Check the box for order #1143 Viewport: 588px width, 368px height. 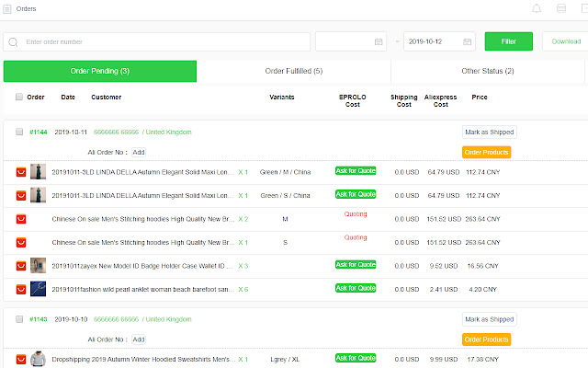[x=19, y=319]
